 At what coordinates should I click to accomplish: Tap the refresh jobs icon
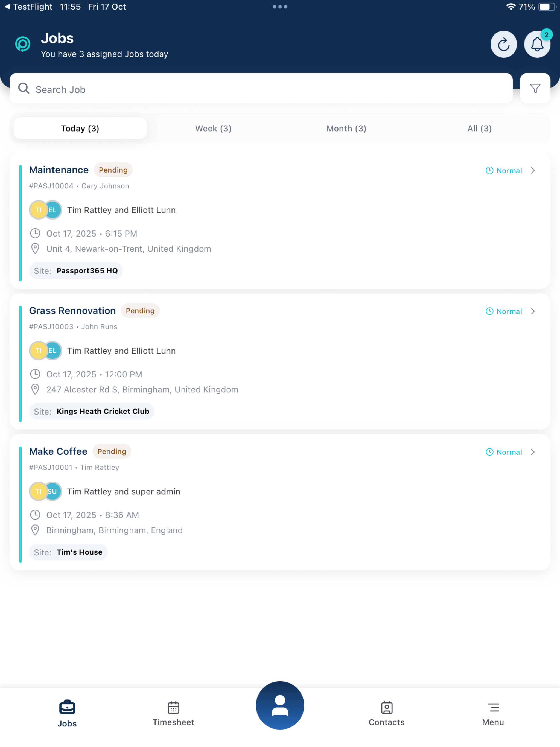[504, 44]
